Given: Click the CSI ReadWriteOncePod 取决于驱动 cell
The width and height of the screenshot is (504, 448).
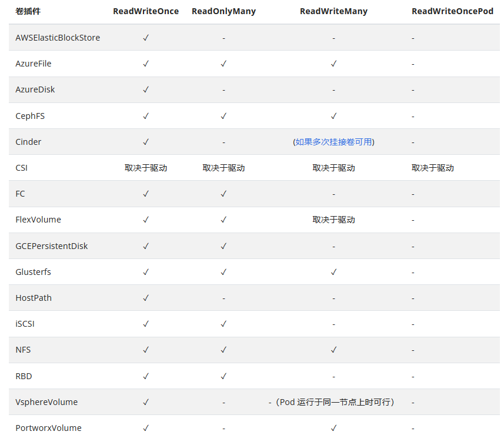Looking at the screenshot, I should (433, 168).
